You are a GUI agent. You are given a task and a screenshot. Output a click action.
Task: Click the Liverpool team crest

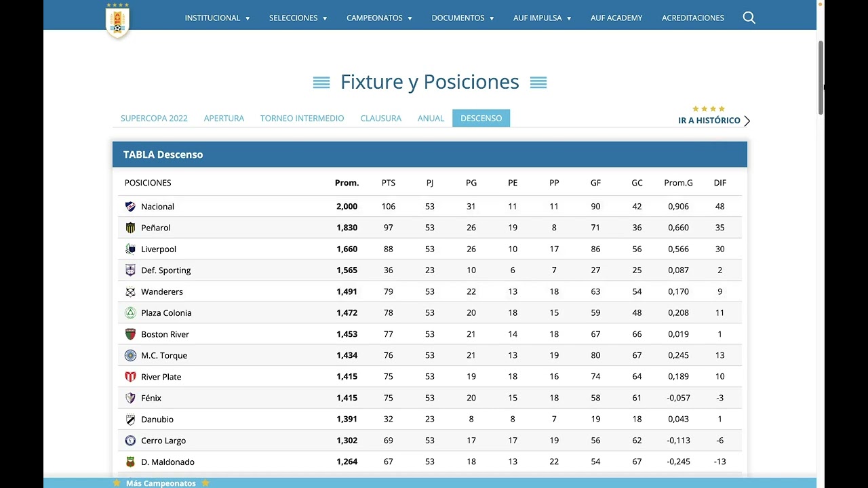click(130, 249)
